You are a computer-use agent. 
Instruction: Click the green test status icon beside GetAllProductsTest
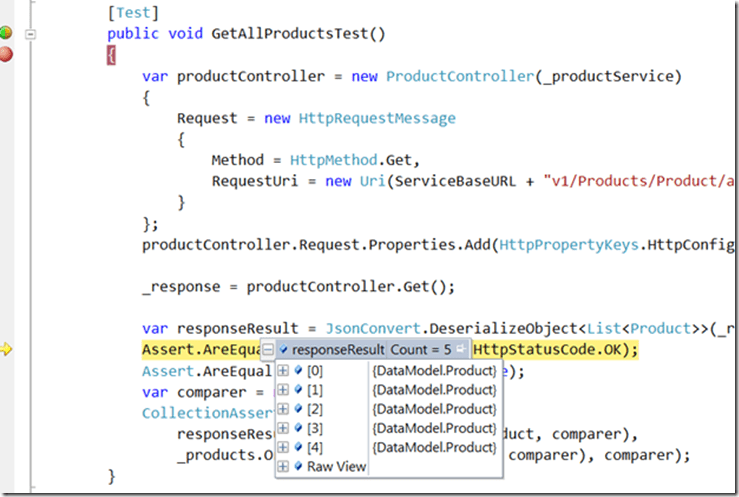(5, 33)
